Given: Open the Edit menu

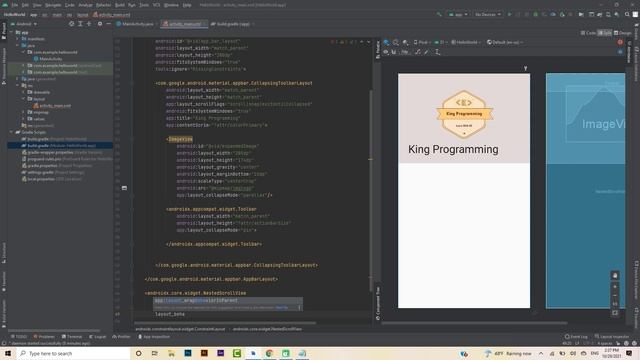Looking at the screenshot, I should coord(25,5).
